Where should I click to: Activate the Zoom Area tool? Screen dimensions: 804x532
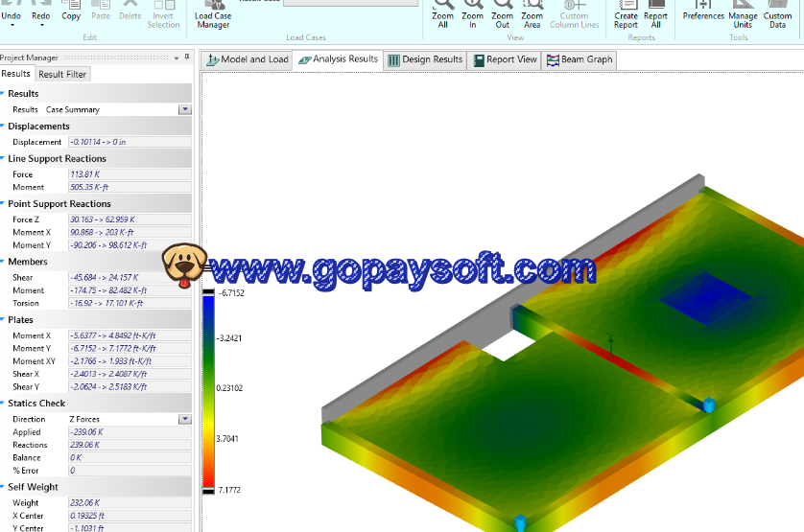point(532,14)
